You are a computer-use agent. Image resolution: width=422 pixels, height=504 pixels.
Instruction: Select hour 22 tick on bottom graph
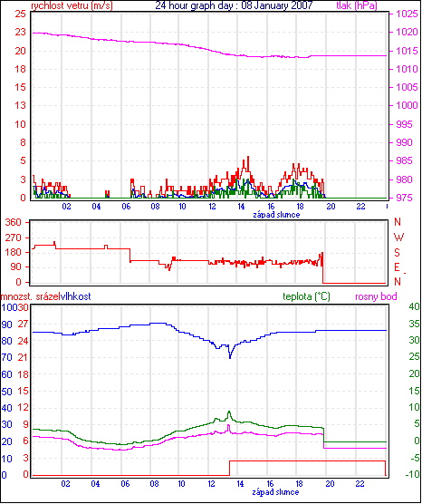coord(360,484)
